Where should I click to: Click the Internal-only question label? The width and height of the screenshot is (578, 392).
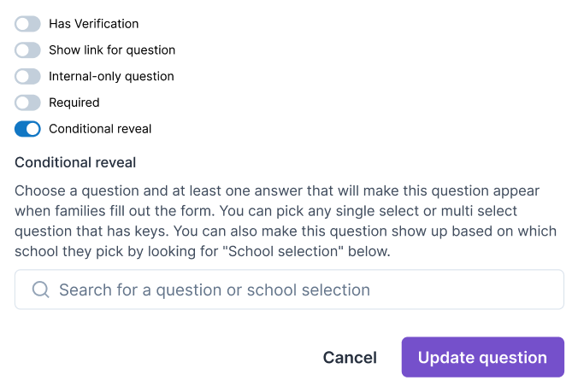tap(111, 77)
